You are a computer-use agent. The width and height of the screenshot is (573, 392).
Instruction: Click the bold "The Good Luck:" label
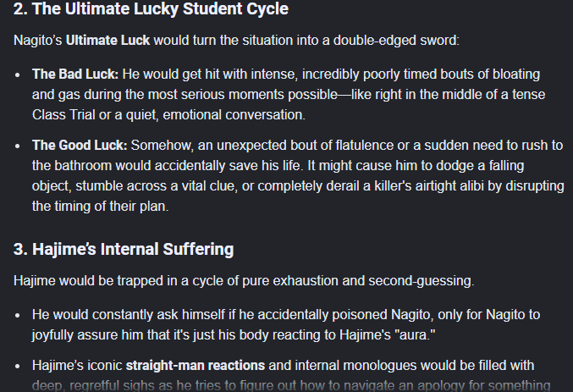pos(80,145)
